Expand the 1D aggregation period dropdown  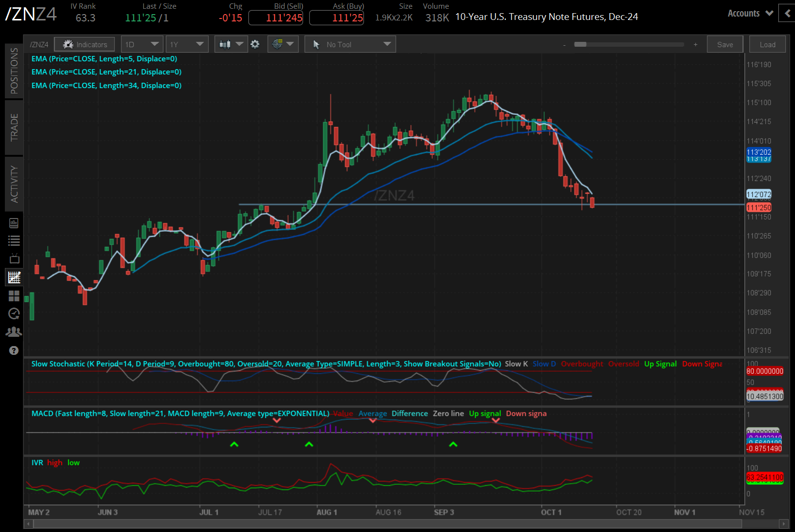tap(142, 44)
